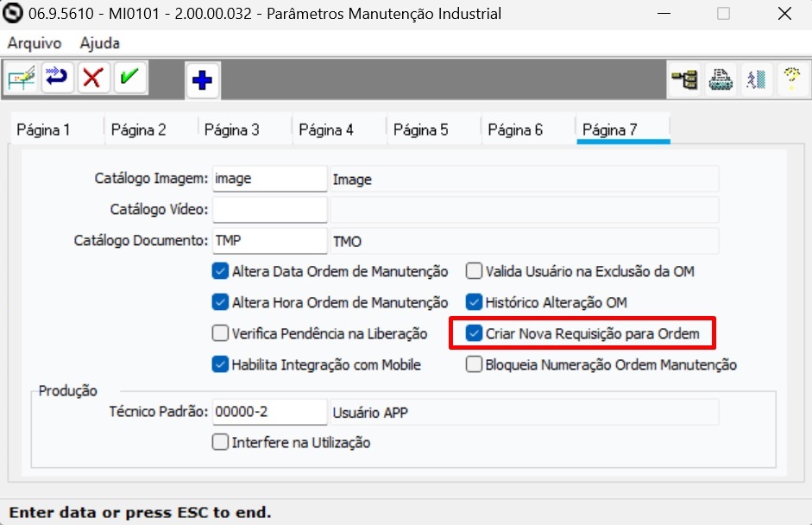Click the Usuário APP description text
Viewport: 812px width, 525px height.
[x=370, y=413]
